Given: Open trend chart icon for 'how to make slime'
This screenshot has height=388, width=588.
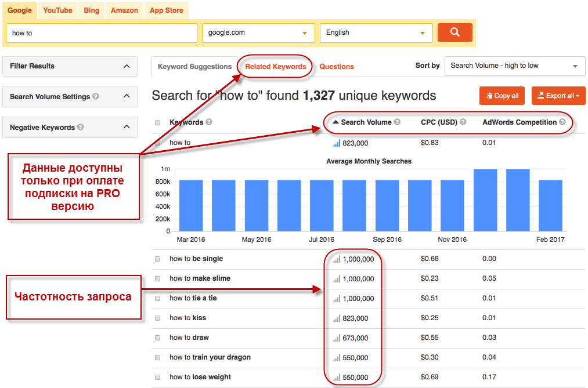Looking at the screenshot, I should pyautogui.click(x=337, y=278).
